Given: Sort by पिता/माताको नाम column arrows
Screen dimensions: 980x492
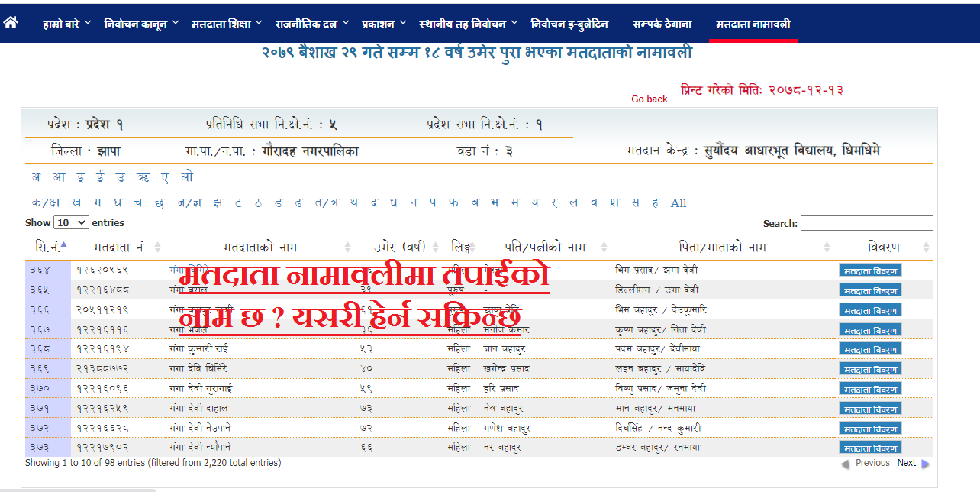Looking at the screenshot, I should coord(827,248).
